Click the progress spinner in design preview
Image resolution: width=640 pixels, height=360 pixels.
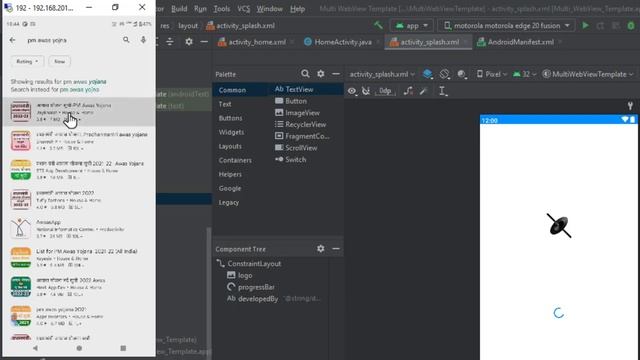point(559,313)
